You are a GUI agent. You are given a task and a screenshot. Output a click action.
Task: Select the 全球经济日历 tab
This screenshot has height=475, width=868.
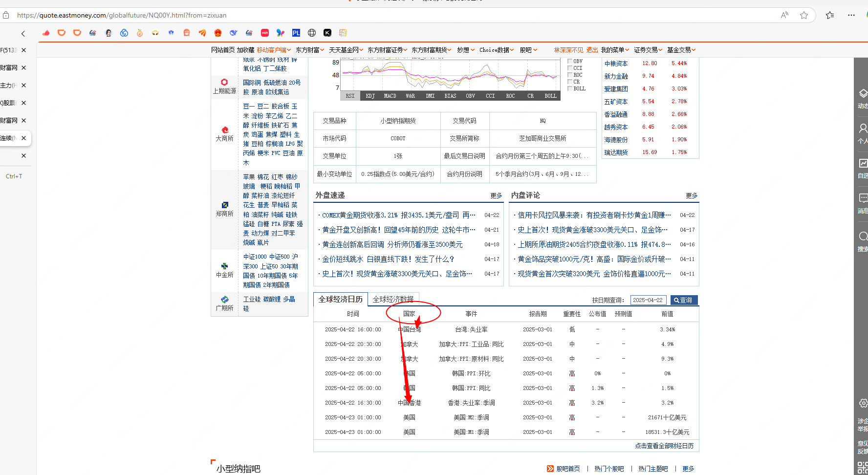coord(341,299)
